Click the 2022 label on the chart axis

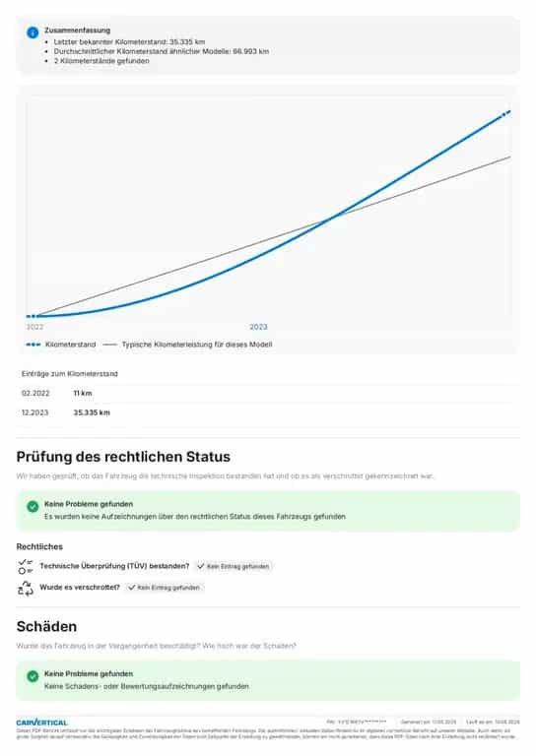pos(34,327)
